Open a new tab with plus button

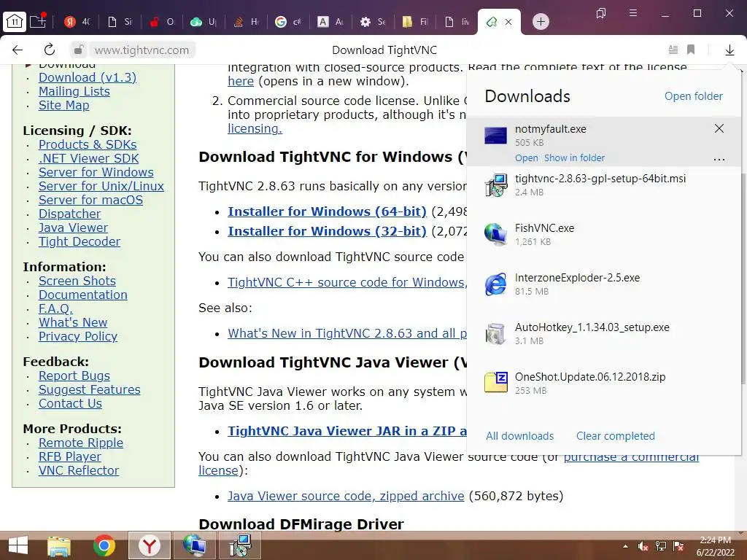coord(541,21)
